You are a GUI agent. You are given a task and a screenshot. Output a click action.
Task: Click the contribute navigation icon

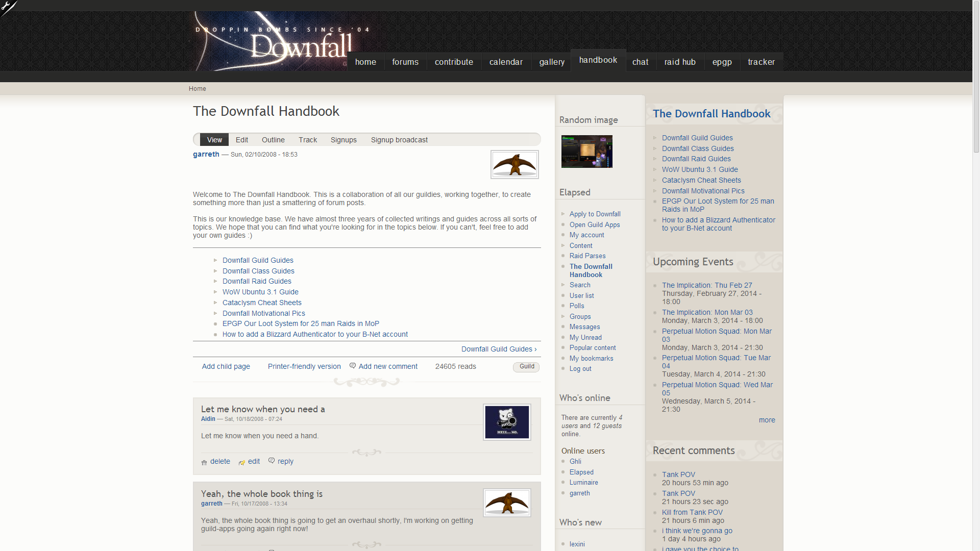pos(454,62)
